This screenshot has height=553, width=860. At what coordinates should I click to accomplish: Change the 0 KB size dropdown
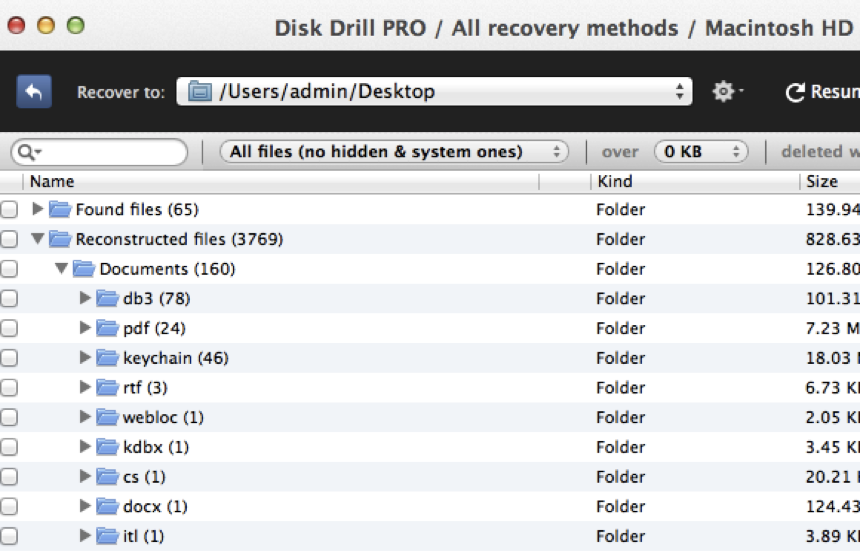pos(701,152)
